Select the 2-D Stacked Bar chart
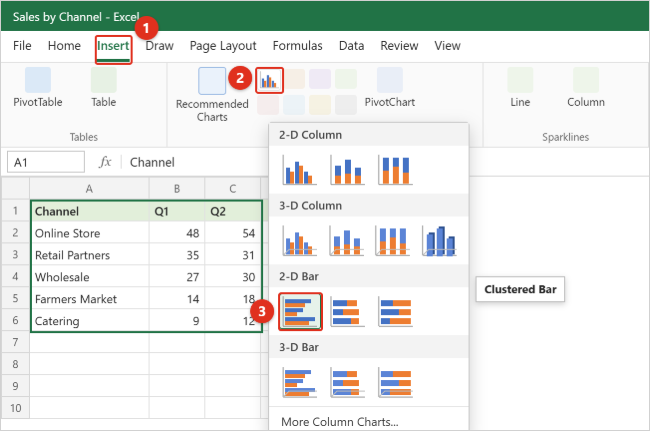 (347, 312)
